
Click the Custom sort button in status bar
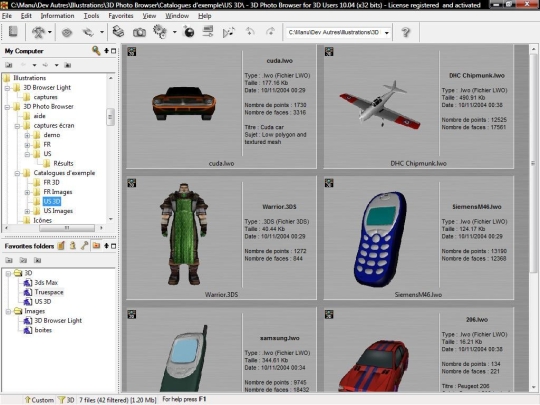point(40,400)
